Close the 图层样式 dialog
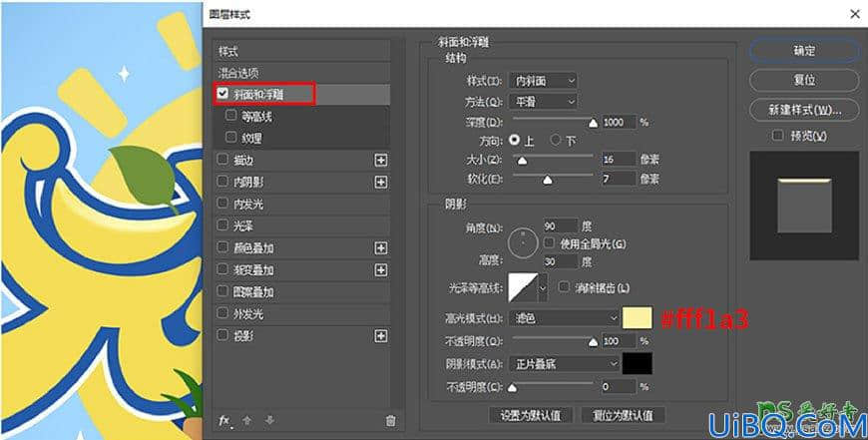This screenshot has height=440, width=868. [x=855, y=14]
